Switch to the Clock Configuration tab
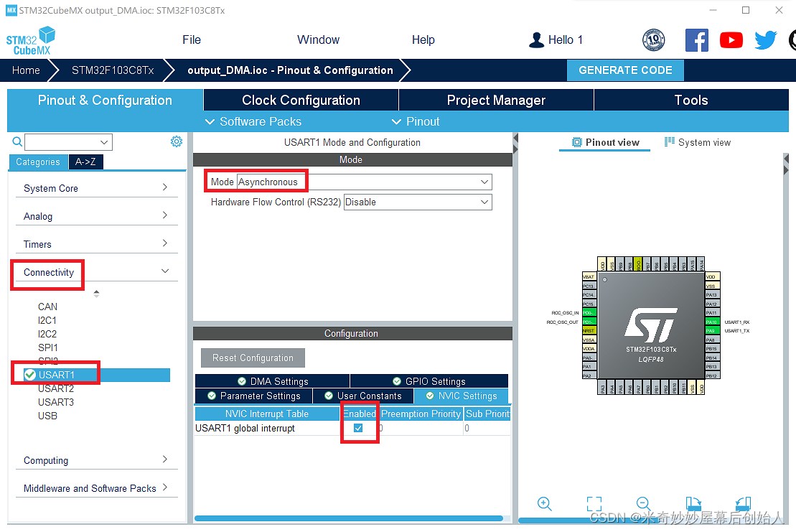The width and height of the screenshot is (796, 532). pos(301,100)
